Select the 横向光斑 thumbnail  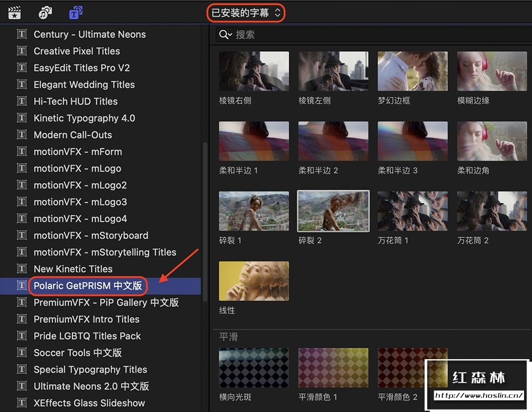[254, 368]
